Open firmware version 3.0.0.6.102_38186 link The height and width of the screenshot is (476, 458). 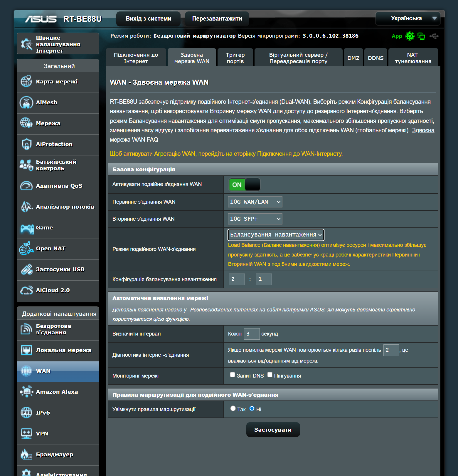[331, 36]
